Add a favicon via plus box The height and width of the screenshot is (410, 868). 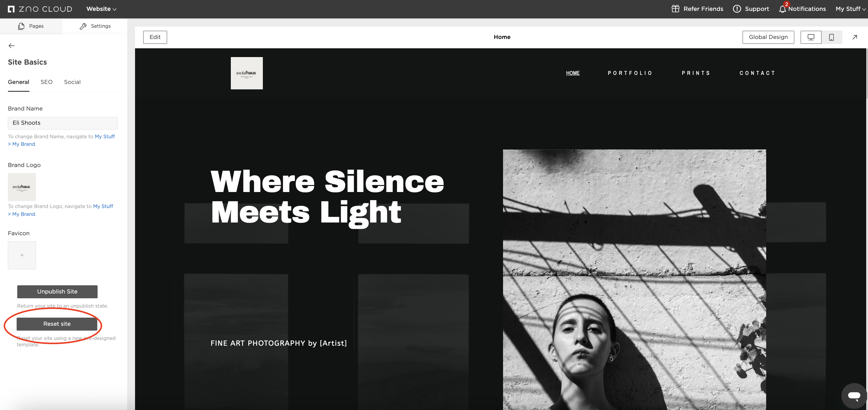tap(22, 255)
